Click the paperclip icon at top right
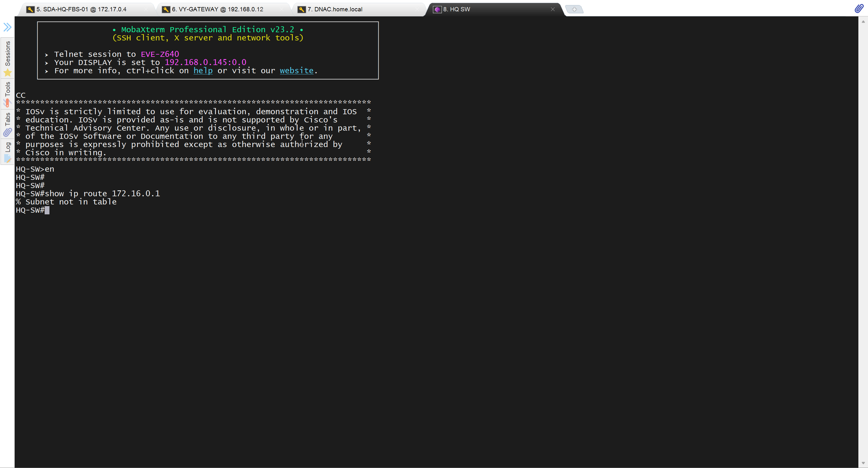868x468 pixels. 859,9
